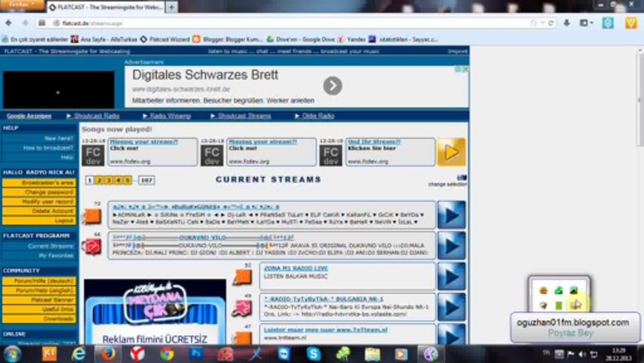Open new browser tab with plus

(x=171, y=7)
